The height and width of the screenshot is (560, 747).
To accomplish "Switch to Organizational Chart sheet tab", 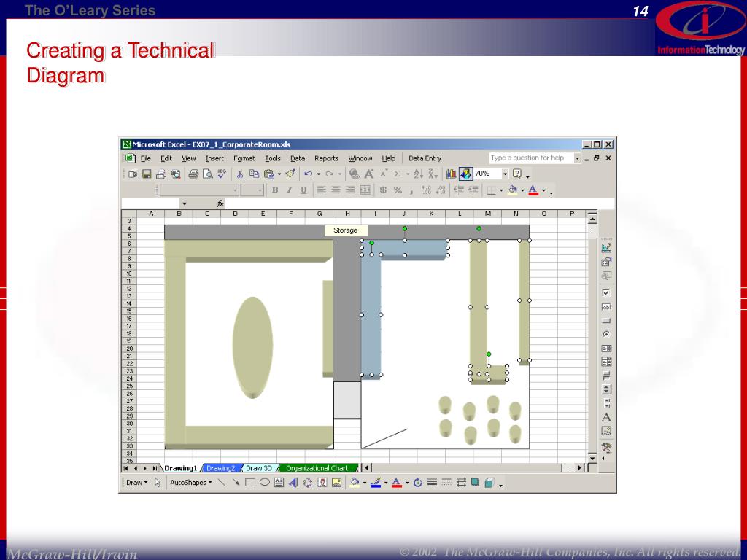I will coord(317,468).
